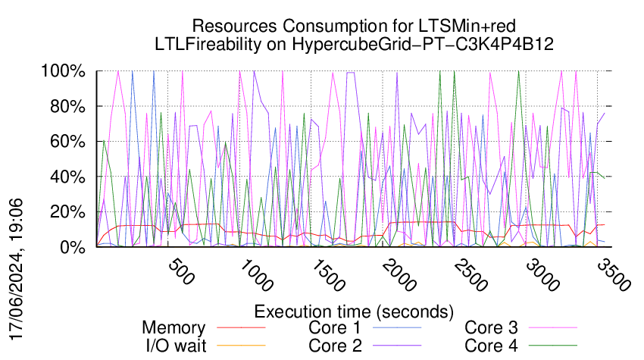
Task: Click the 0% y-axis label
Action: (x=73, y=247)
